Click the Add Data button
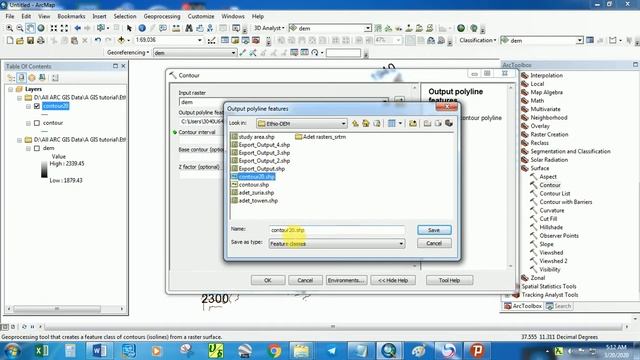 point(121,40)
